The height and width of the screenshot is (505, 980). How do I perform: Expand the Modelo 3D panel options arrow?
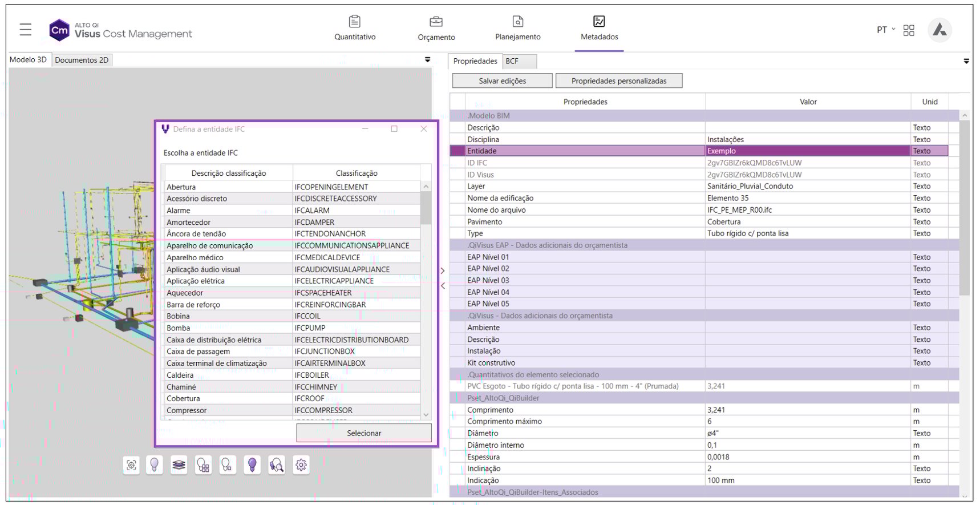point(427,60)
